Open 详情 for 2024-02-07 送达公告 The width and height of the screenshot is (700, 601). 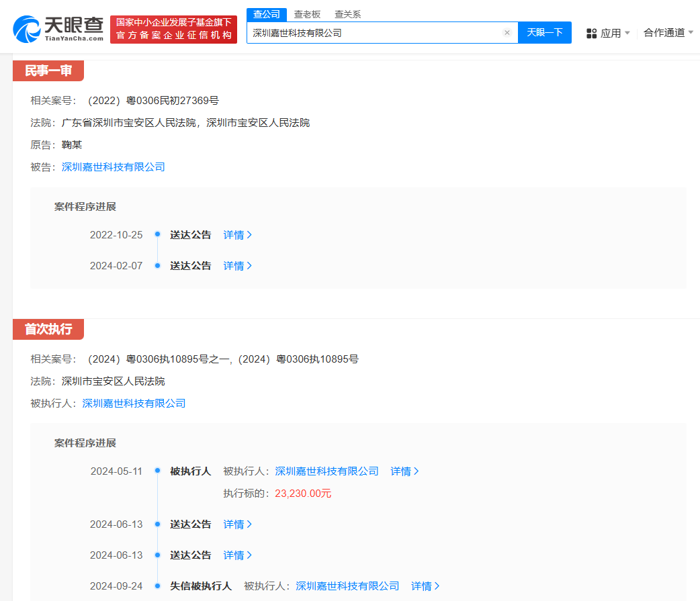238,266
